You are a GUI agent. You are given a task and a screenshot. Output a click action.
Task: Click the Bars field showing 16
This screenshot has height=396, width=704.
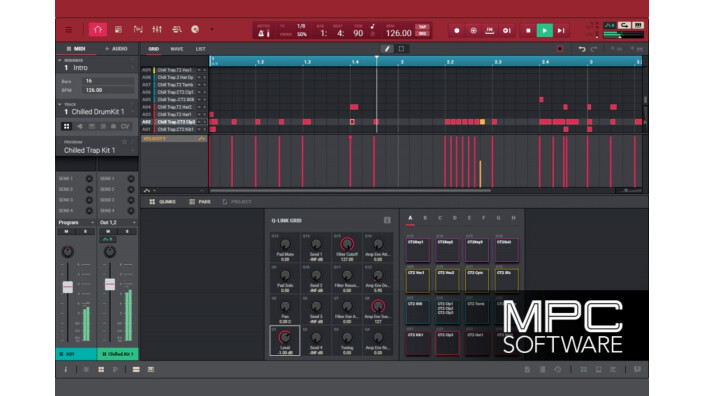click(108, 81)
